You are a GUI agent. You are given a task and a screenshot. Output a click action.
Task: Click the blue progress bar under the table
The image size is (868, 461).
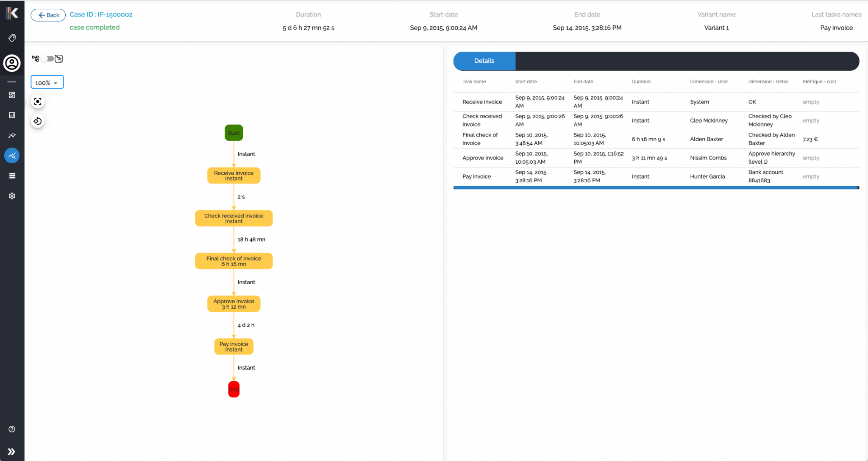coord(656,187)
